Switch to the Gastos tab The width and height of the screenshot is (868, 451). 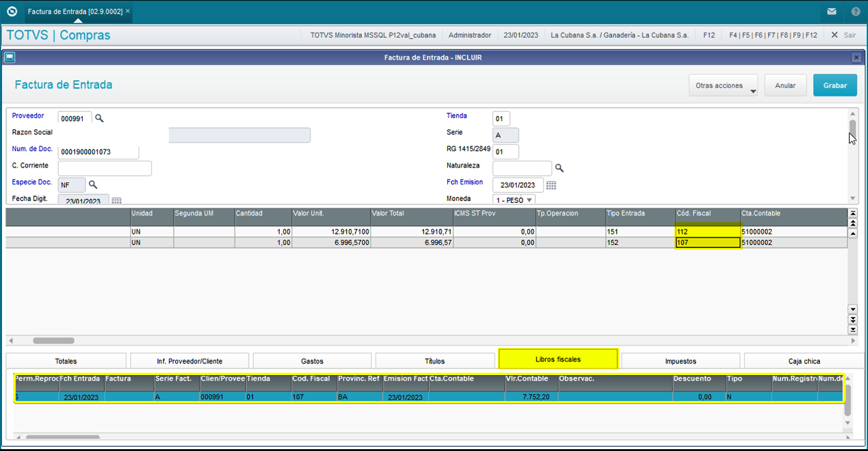312,361
